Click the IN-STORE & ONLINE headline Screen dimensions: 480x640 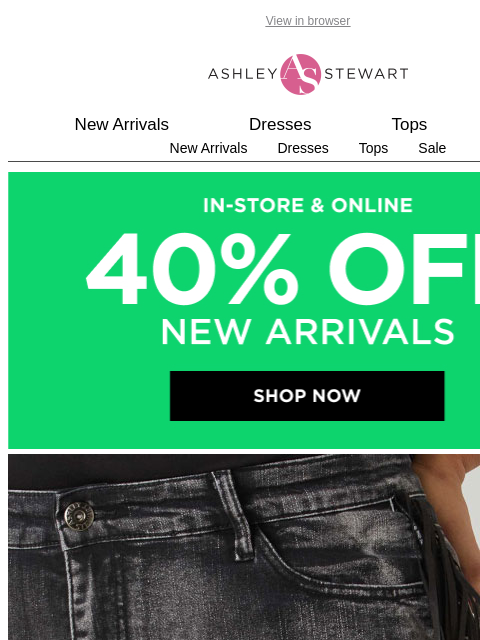(x=308, y=205)
